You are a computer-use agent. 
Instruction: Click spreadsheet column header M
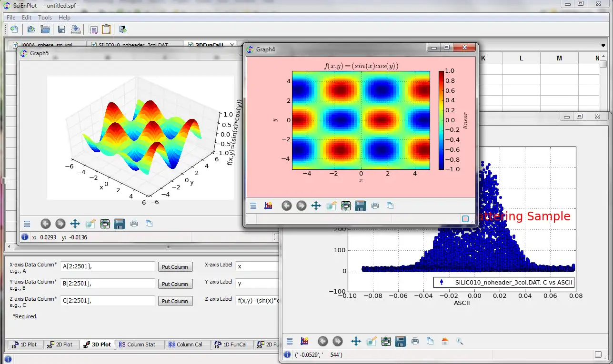559,58
